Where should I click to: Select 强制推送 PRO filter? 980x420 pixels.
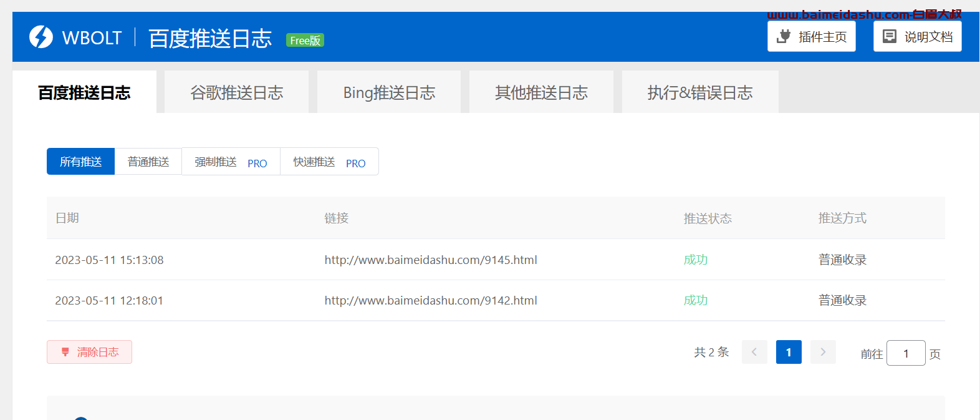click(231, 162)
